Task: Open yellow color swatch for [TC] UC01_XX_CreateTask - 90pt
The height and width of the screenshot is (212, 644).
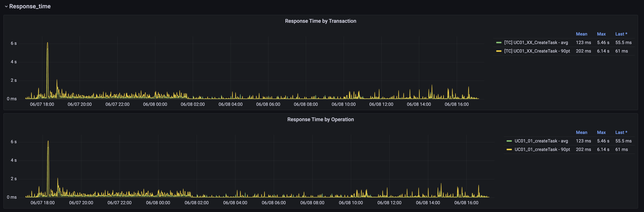Action: coord(499,51)
